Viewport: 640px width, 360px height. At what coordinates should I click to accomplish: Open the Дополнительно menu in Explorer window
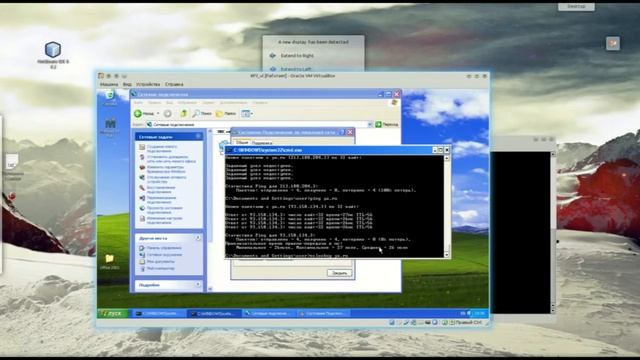[233, 102]
